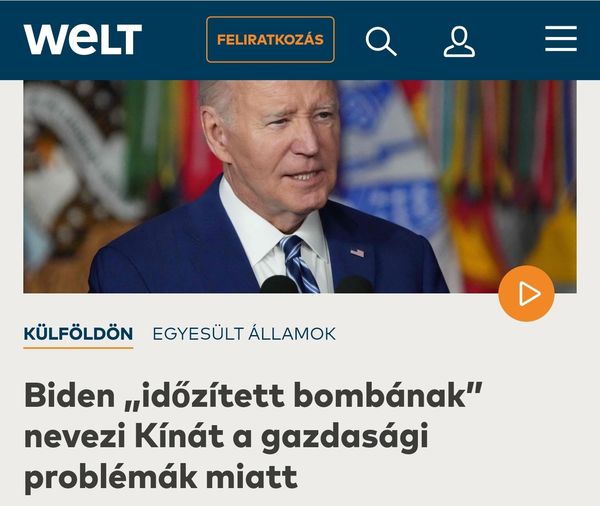This screenshot has height=506, width=600.
Task: Click headline text "nevezi Kínát a gazdasági"
Action: pos(226,437)
